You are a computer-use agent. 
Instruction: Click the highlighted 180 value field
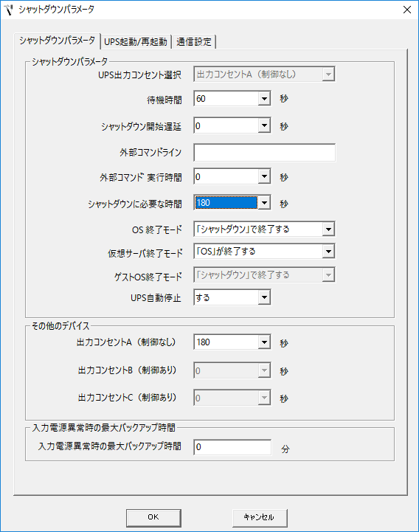tap(226, 203)
